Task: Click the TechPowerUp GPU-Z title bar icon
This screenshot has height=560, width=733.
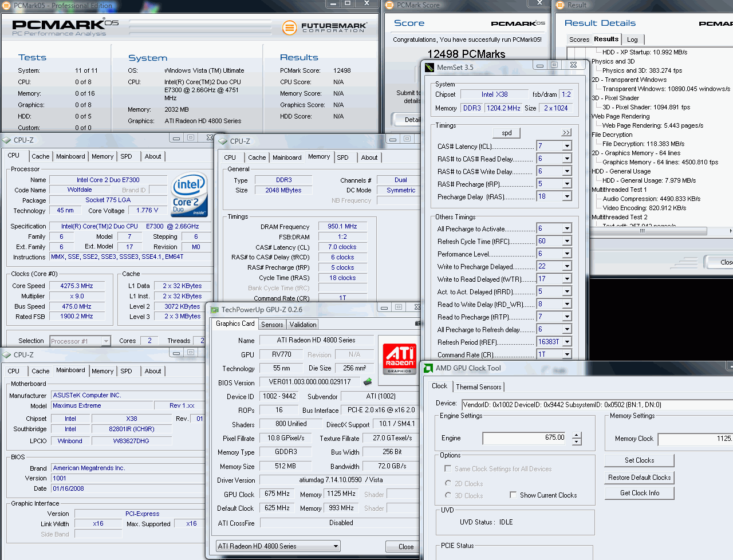Action: click(x=215, y=310)
